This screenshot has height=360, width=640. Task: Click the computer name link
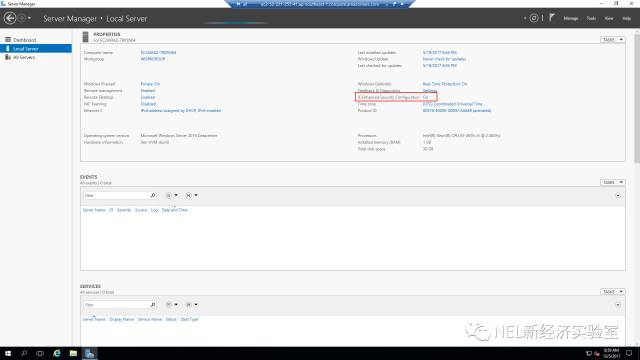(158, 53)
